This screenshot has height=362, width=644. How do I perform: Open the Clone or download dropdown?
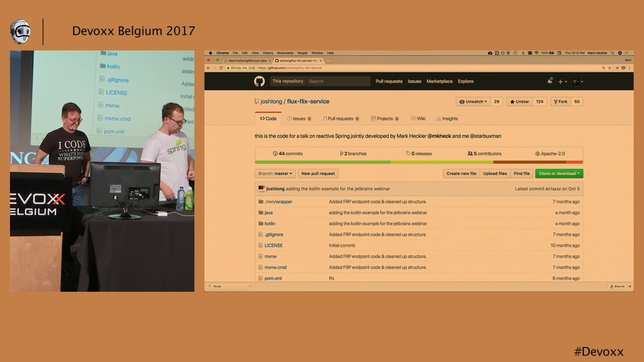coord(559,173)
